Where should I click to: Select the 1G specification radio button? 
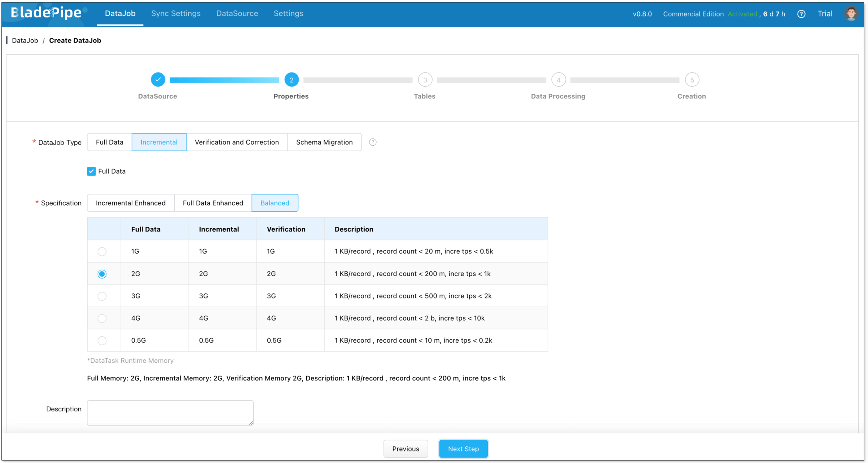click(102, 251)
